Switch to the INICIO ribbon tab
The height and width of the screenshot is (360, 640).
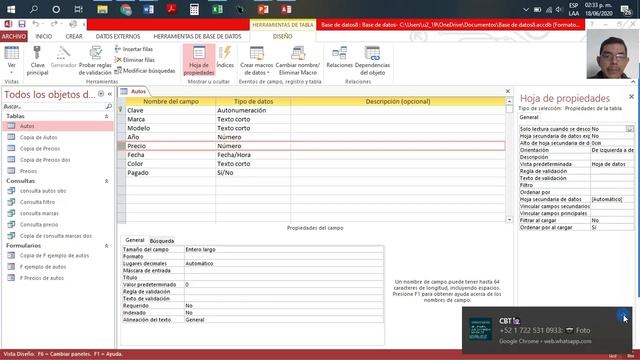[44, 36]
